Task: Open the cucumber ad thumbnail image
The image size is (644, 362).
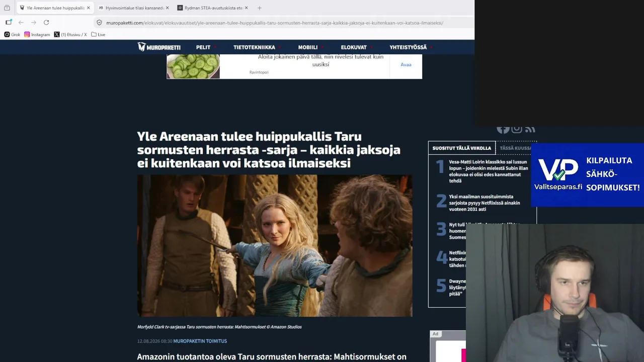Action: click(x=193, y=66)
